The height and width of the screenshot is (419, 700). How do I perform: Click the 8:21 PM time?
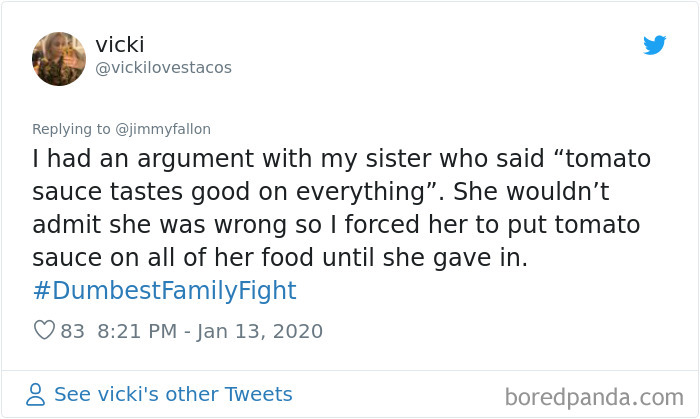tap(137, 331)
